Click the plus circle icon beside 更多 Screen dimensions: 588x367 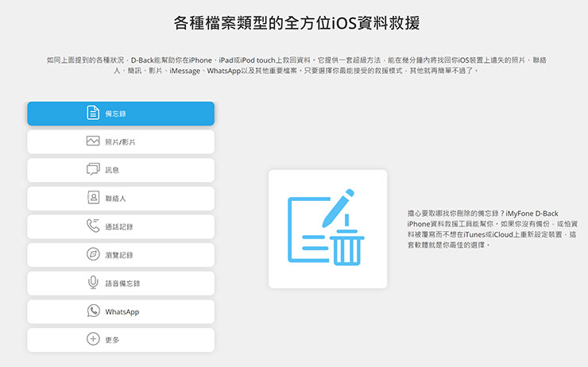click(93, 339)
